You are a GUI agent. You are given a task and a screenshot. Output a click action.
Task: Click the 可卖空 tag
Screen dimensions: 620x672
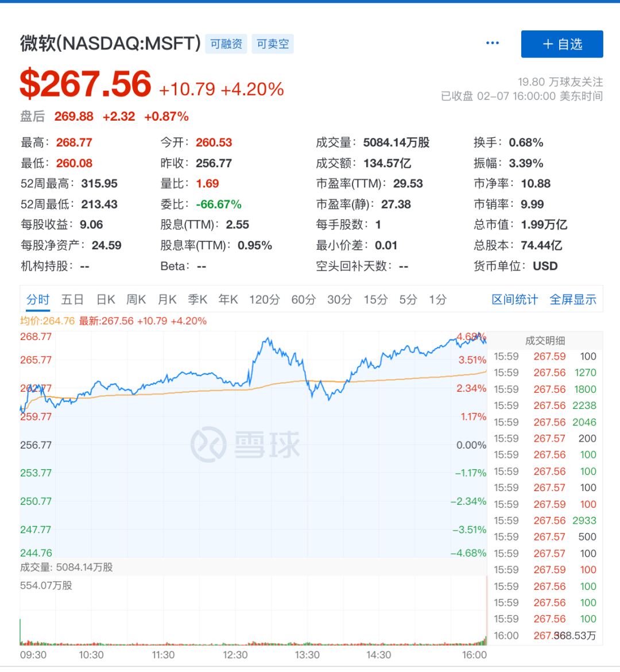273,44
